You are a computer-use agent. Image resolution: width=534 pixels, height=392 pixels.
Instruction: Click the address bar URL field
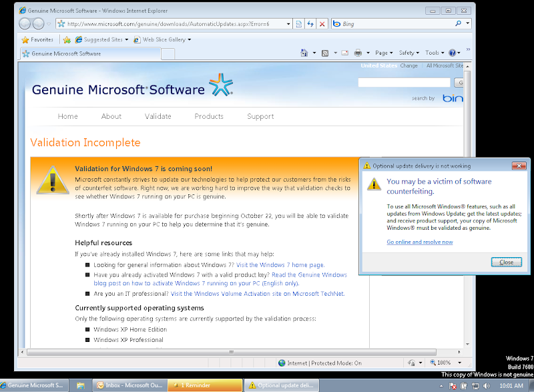coord(170,24)
